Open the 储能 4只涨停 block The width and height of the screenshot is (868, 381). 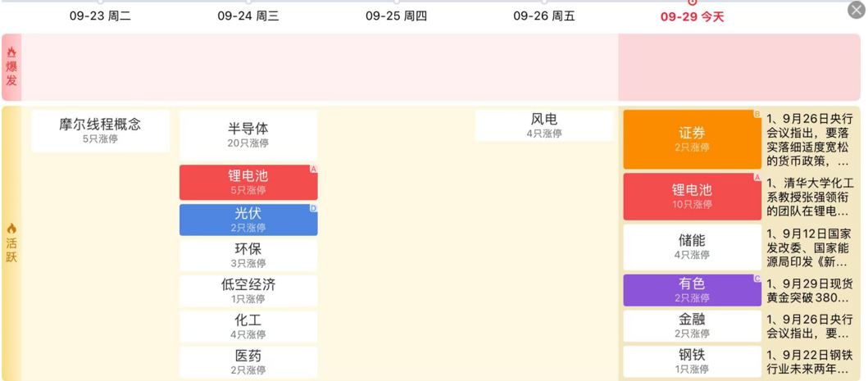click(x=692, y=247)
